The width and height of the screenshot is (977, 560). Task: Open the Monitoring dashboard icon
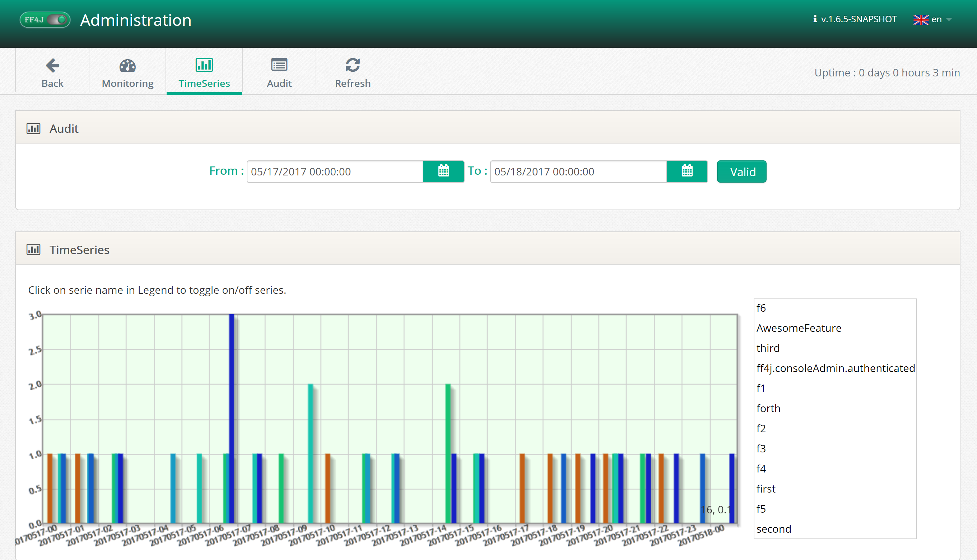(x=127, y=65)
